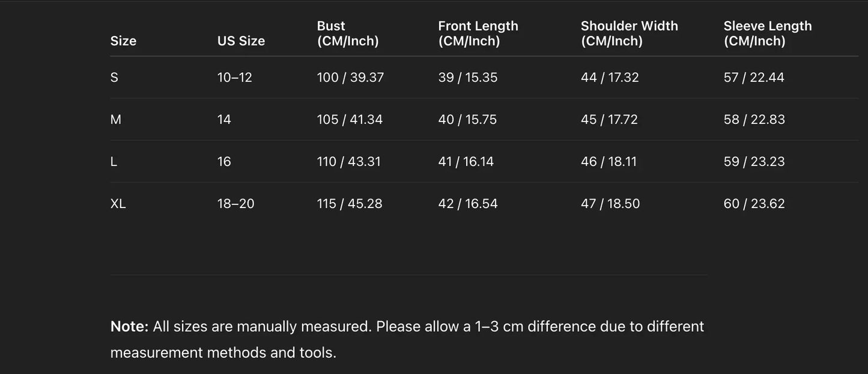Click front length value 40 / 15.75
868x374 pixels.
point(467,120)
